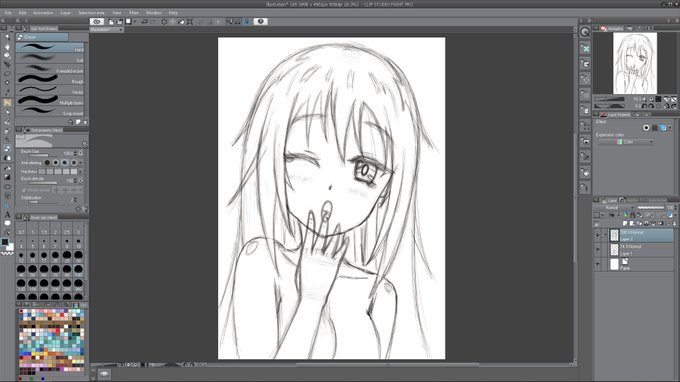
Task: Select the Snap eraser sub tool
Action: click(x=50, y=111)
